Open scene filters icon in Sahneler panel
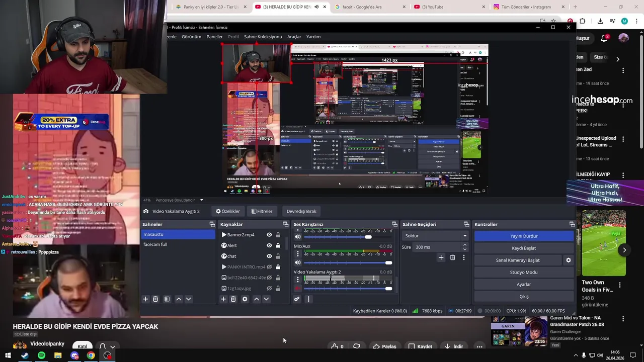The height and width of the screenshot is (362, 644). click(x=167, y=299)
